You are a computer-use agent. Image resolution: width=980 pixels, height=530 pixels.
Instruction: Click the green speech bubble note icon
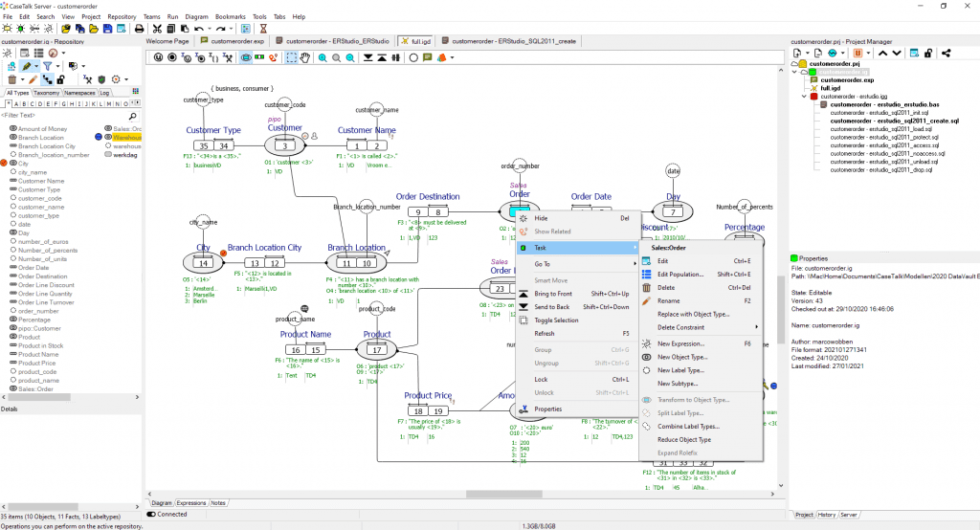(428, 57)
